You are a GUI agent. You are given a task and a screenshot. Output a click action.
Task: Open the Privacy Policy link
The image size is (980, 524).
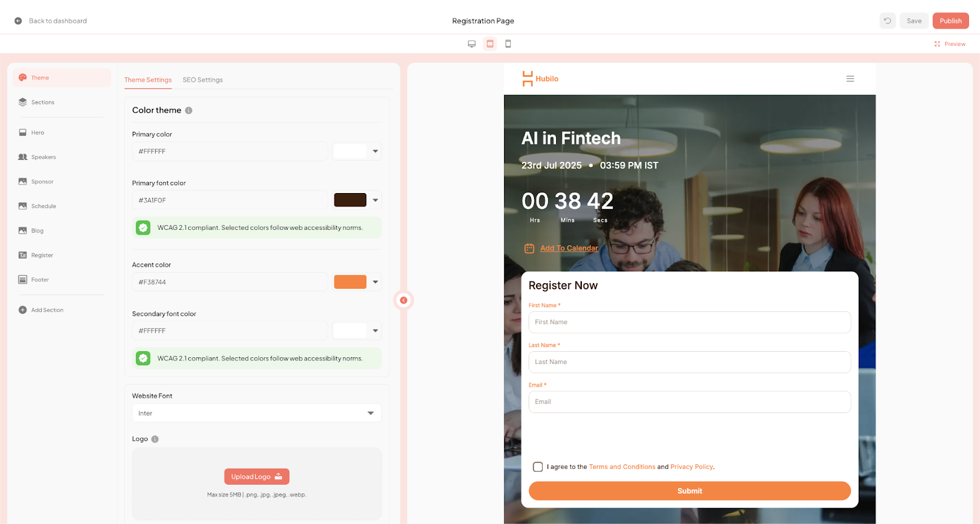(692, 467)
